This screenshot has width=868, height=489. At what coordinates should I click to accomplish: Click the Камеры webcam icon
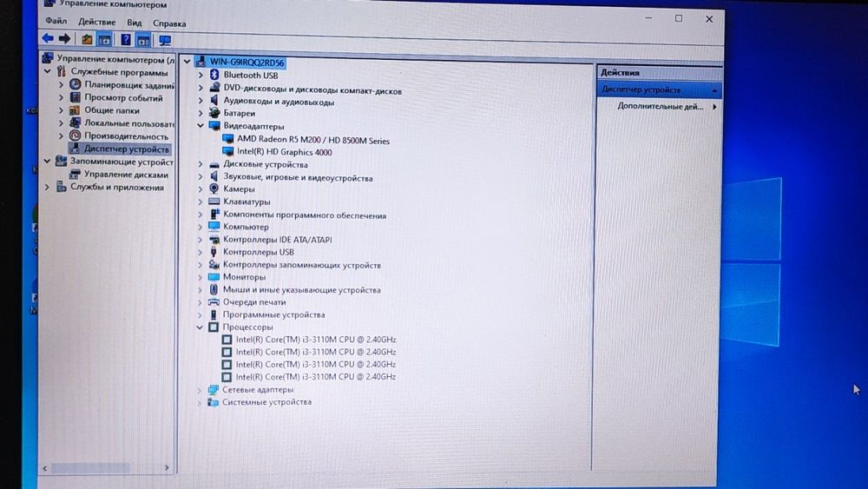coord(214,188)
